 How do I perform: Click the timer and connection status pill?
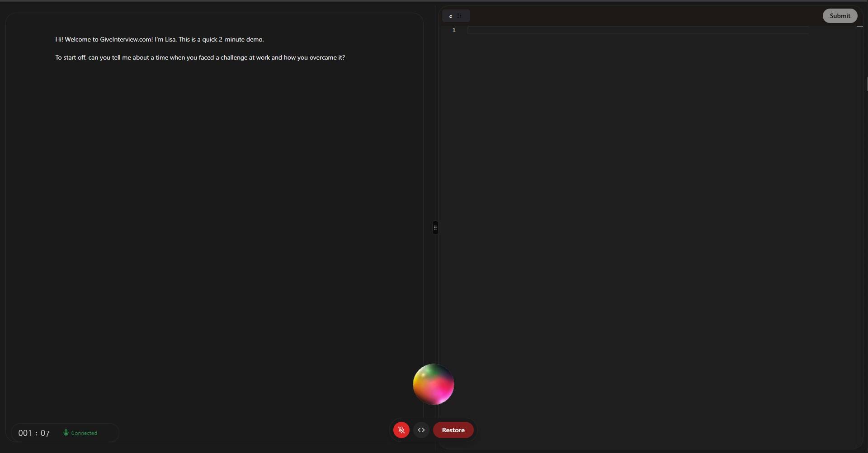[x=65, y=433]
